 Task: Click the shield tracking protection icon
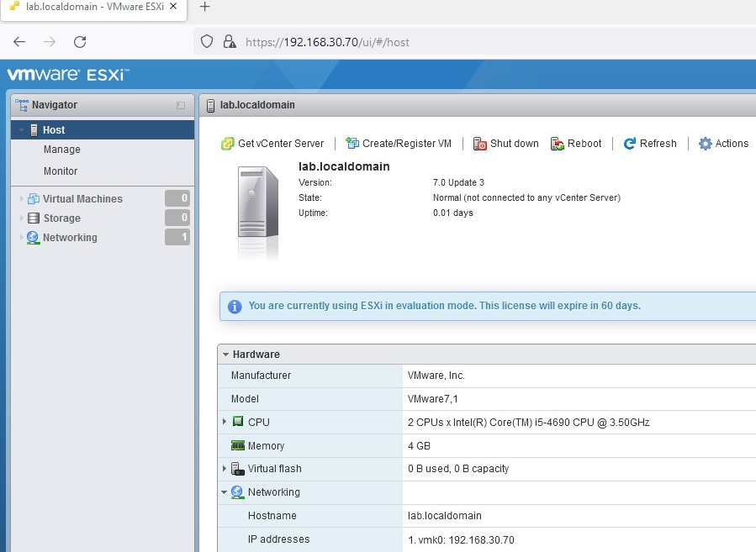coord(207,42)
